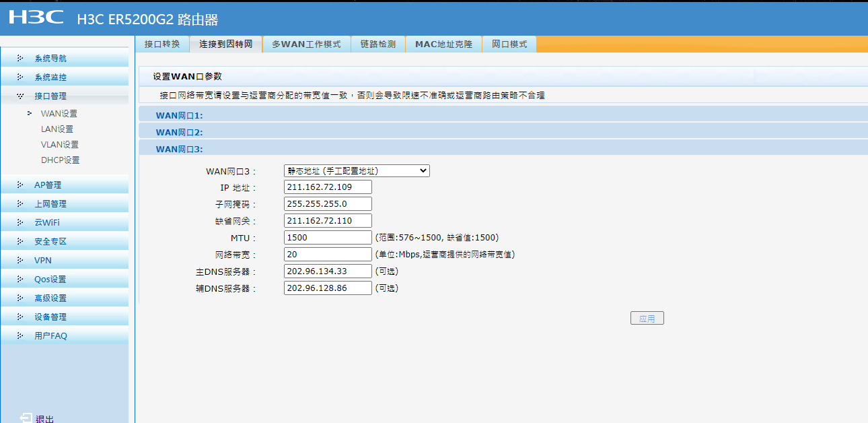868x423 pixels.
Task: Expand the VPN menu
Action: point(65,260)
